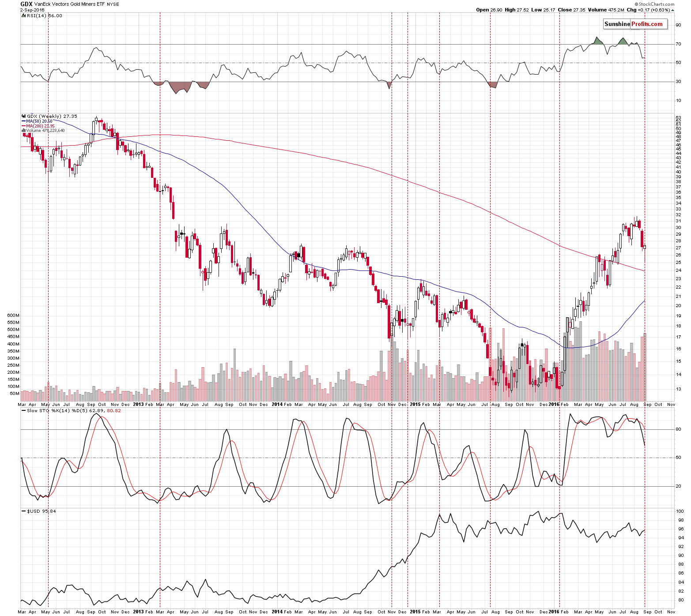Click the green up-arrow after Chg
The height and width of the screenshot is (616, 691).
tap(673, 10)
